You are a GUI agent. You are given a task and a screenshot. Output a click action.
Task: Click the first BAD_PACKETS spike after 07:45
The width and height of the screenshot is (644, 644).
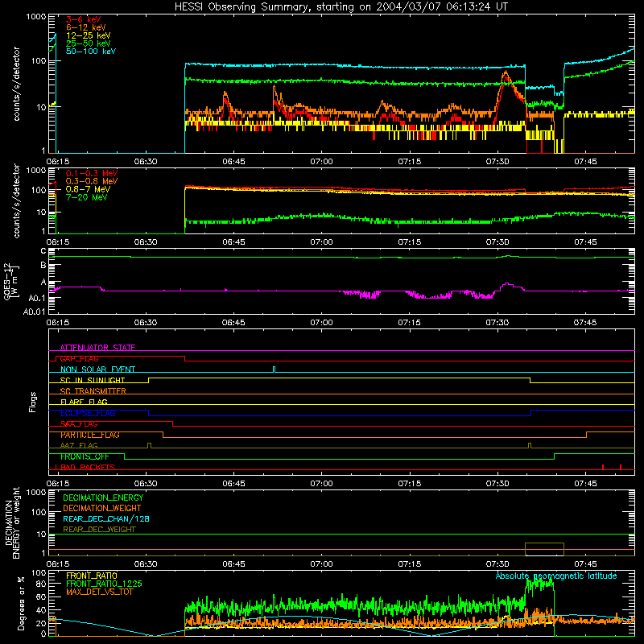point(602,467)
